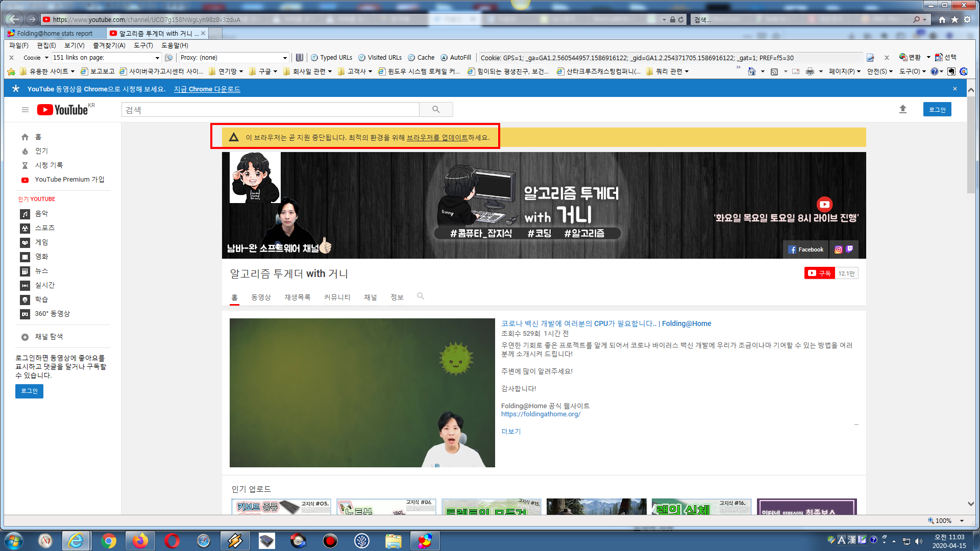Dismiss the Chrome promotion banner

coord(955,89)
